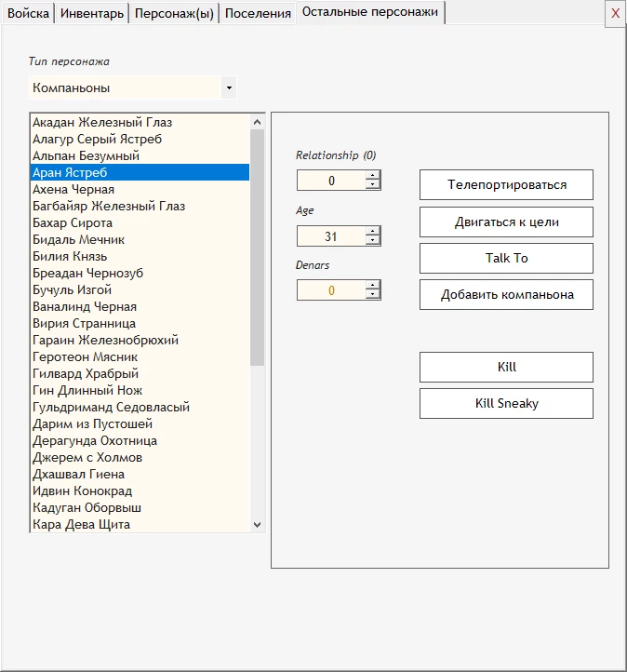Click the Age input field
The width and height of the screenshot is (627, 672).
point(331,236)
